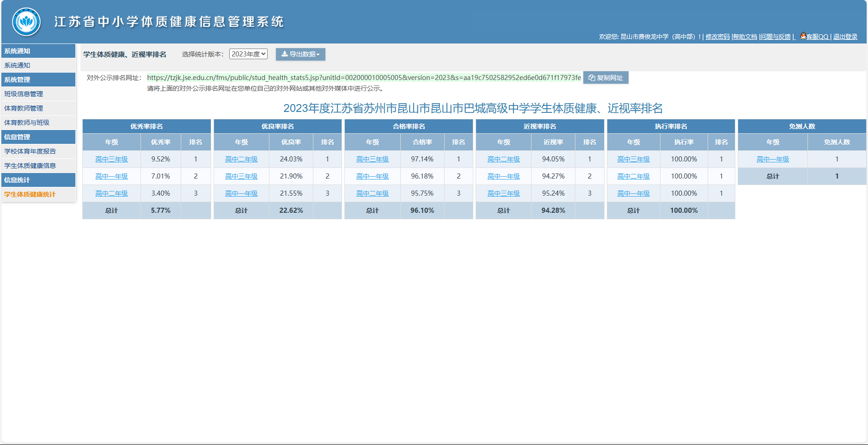The image size is (868, 445).
Task: Click the 2023年度 ranking page title
Action: [x=473, y=108]
